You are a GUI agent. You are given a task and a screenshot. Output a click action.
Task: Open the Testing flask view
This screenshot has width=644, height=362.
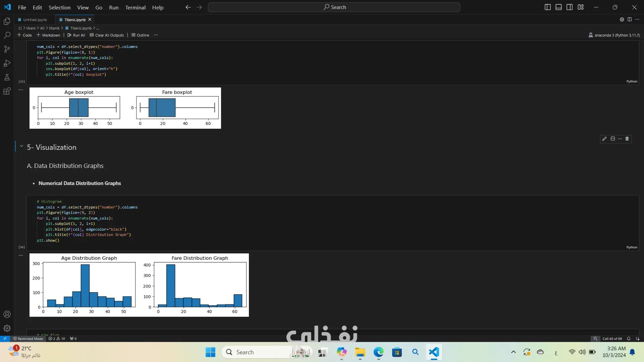pyautogui.click(x=7, y=77)
